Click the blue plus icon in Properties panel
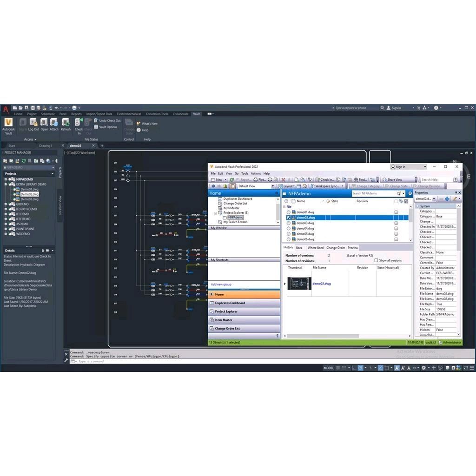 (x=447, y=199)
